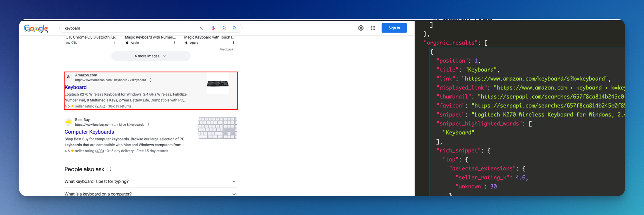Open the Computer Keyboards link
644x215 pixels.
tap(89, 132)
